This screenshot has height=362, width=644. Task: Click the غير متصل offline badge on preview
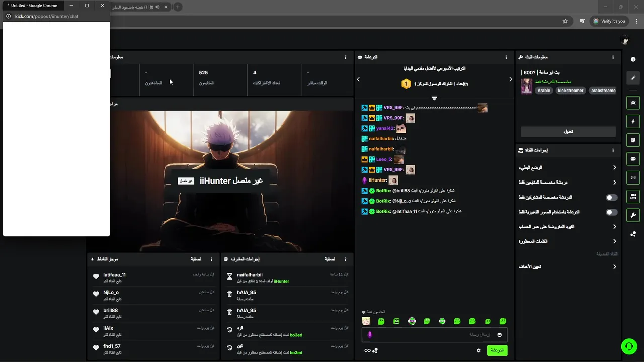(x=186, y=181)
